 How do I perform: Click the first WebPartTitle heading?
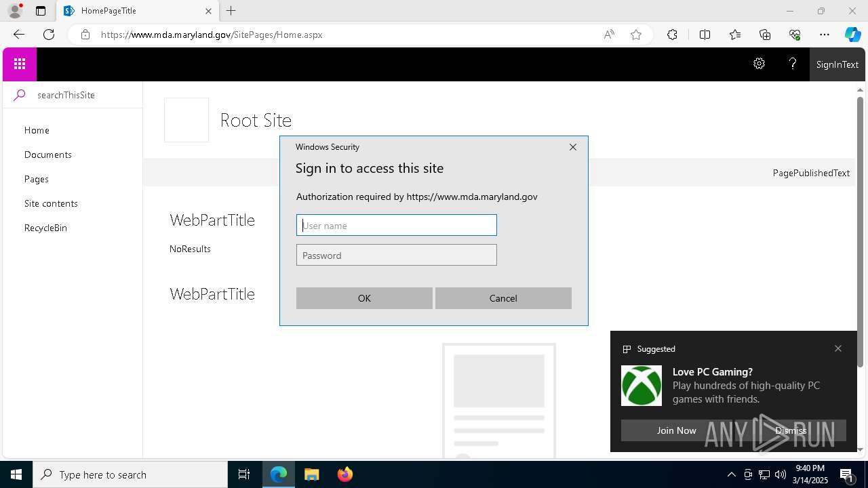pos(212,220)
